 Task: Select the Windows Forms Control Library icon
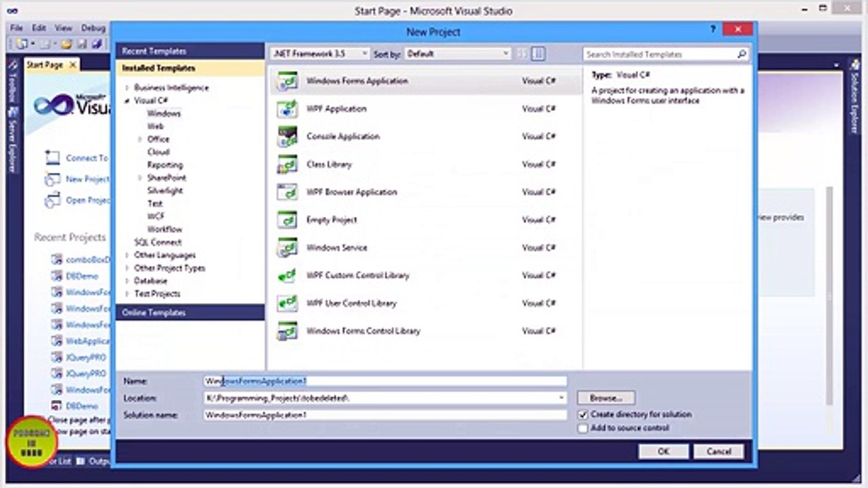point(288,331)
